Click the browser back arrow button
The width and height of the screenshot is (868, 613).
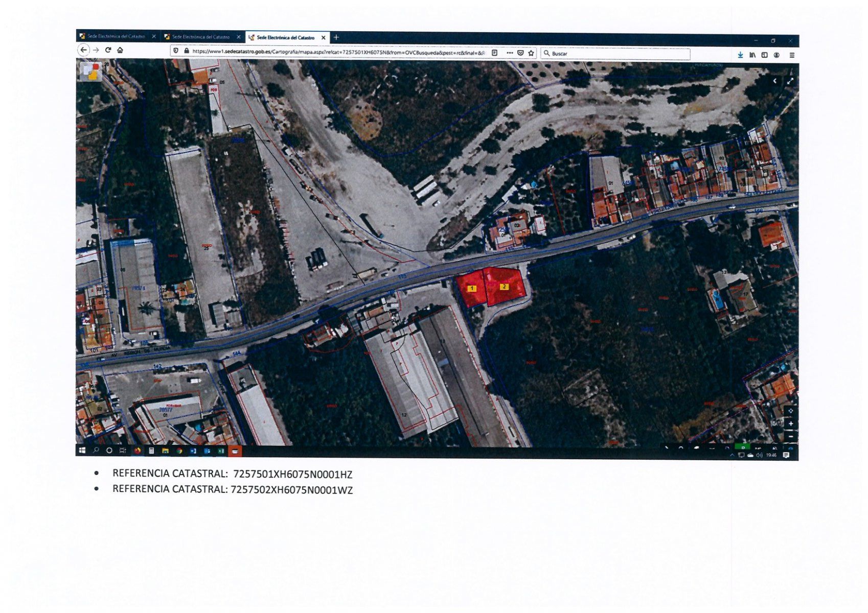coord(83,50)
